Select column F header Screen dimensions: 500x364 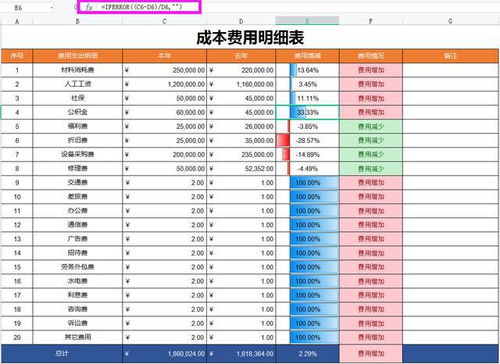[371, 21]
